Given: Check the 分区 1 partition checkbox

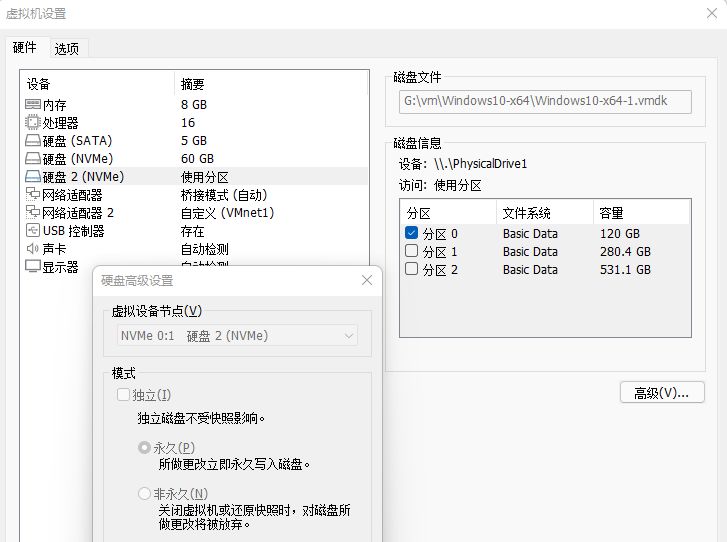Looking at the screenshot, I should coord(411,251).
